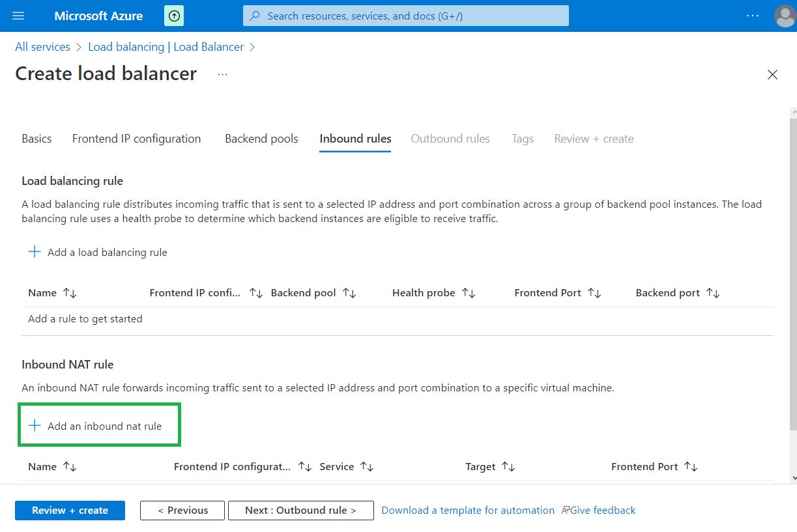Switch to the Backend pools tab

click(261, 139)
